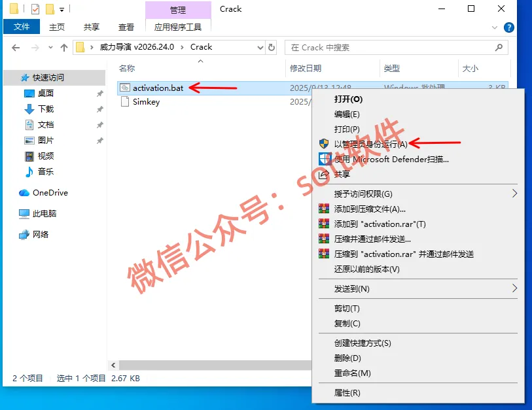Open 文档 folder in sidebar
Image resolution: width=532 pixels, height=410 pixels.
pyautogui.click(x=45, y=124)
